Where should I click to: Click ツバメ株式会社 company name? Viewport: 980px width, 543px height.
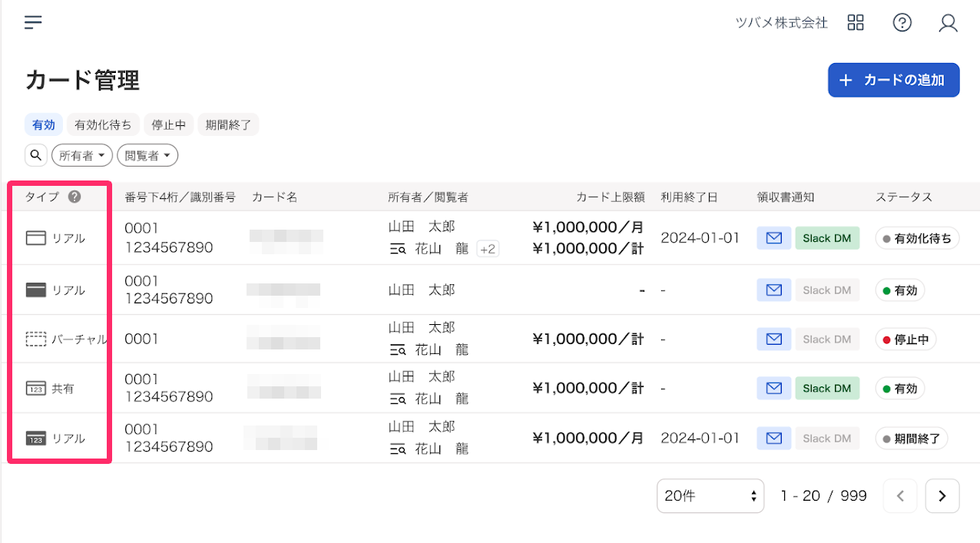point(781,22)
